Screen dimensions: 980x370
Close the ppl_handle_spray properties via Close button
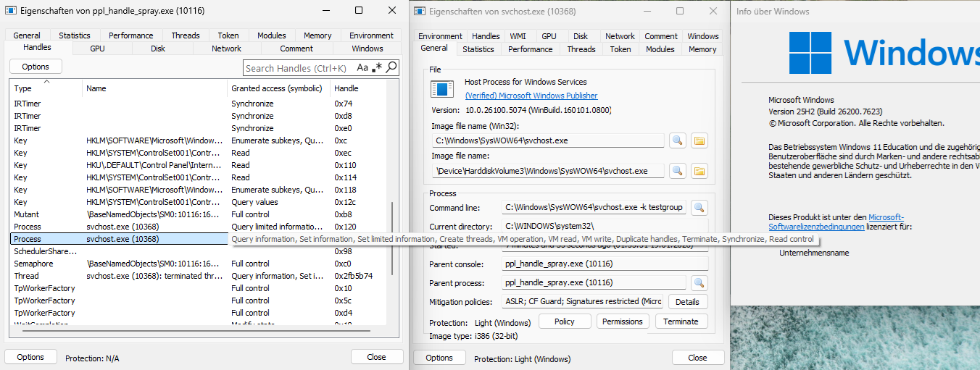376,357
